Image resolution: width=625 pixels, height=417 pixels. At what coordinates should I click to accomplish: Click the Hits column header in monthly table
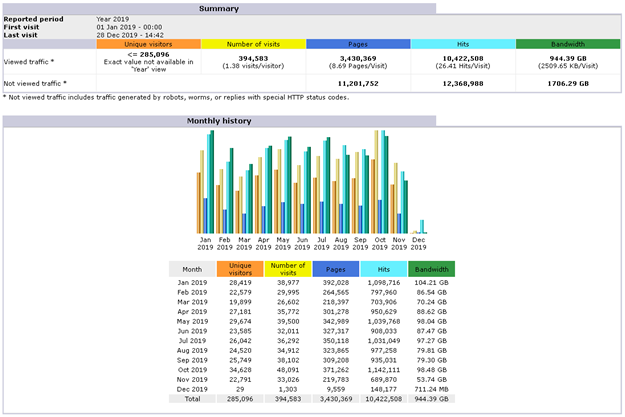382,269
